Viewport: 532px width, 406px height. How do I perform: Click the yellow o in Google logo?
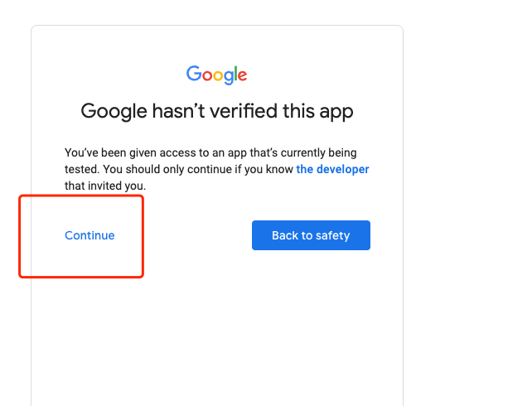[x=218, y=75]
